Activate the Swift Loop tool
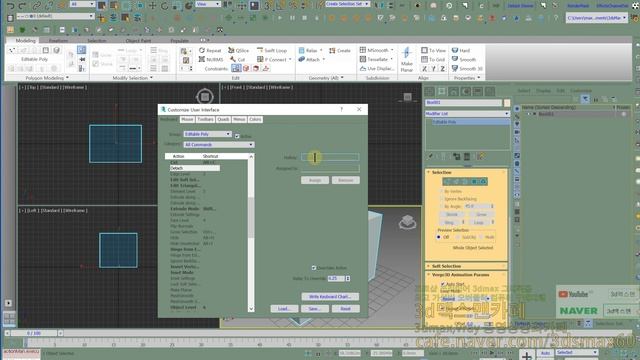This screenshot has height=360, width=640. click(272, 50)
